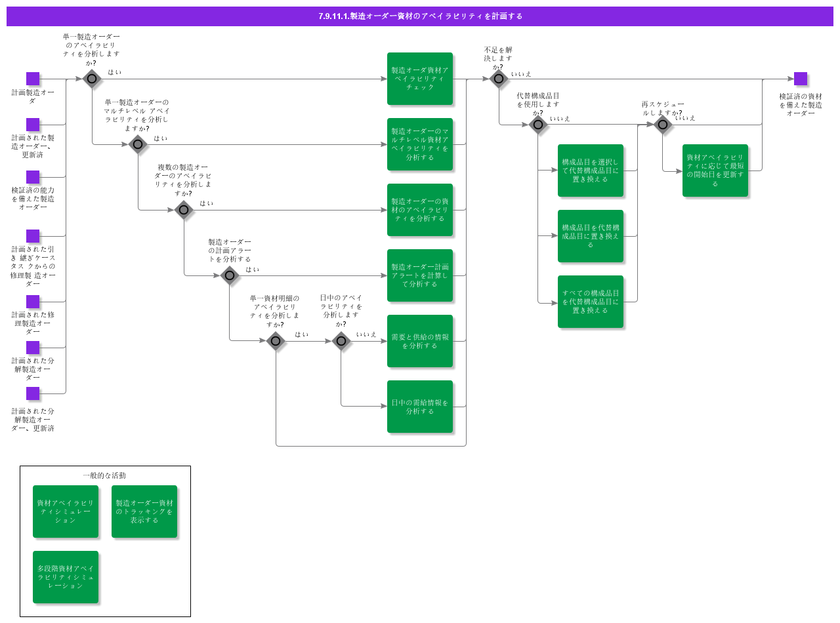The width and height of the screenshot is (840, 623).
Task: Select the 資材アベイラビリティシミュレーション activity icon
Action: [66, 512]
